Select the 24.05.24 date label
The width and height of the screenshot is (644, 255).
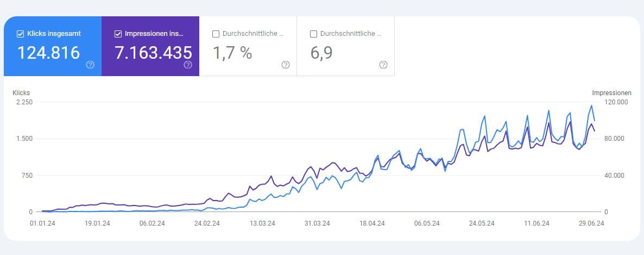point(482,223)
